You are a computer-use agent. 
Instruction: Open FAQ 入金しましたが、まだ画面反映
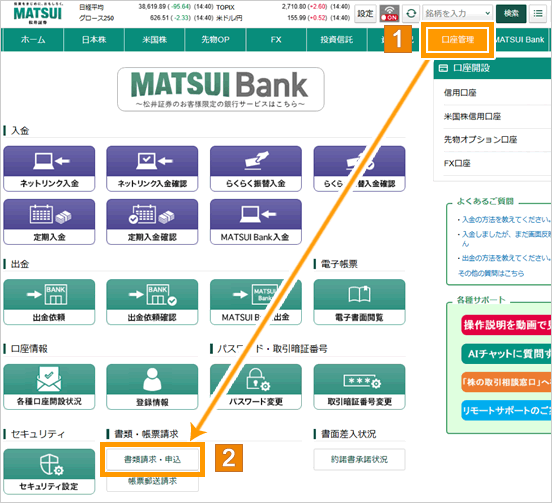pos(506,239)
